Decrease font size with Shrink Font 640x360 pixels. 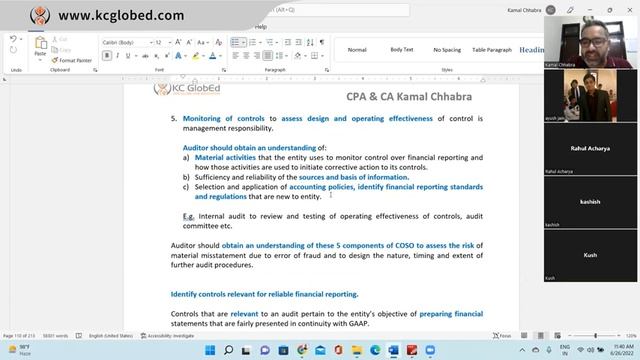189,42
